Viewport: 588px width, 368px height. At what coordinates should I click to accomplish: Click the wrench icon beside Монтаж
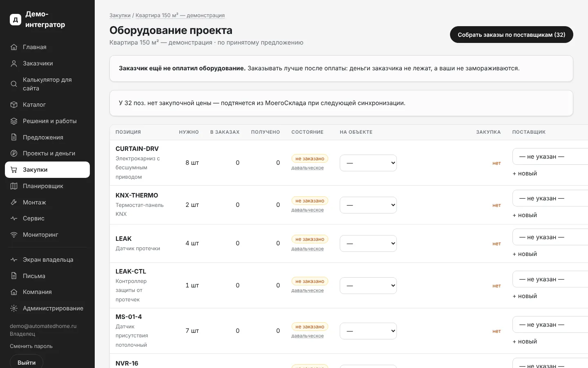pos(14,202)
